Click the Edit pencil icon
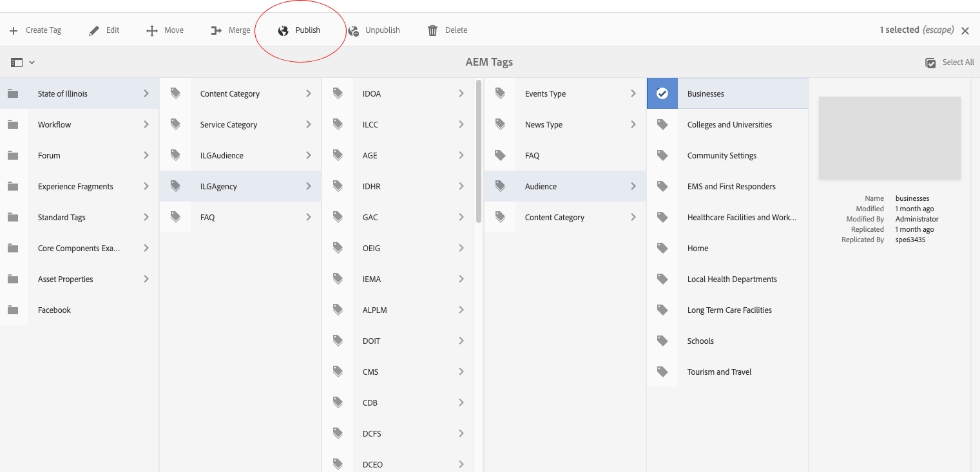The width and height of the screenshot is (980, 472). [x=94, y=30]
